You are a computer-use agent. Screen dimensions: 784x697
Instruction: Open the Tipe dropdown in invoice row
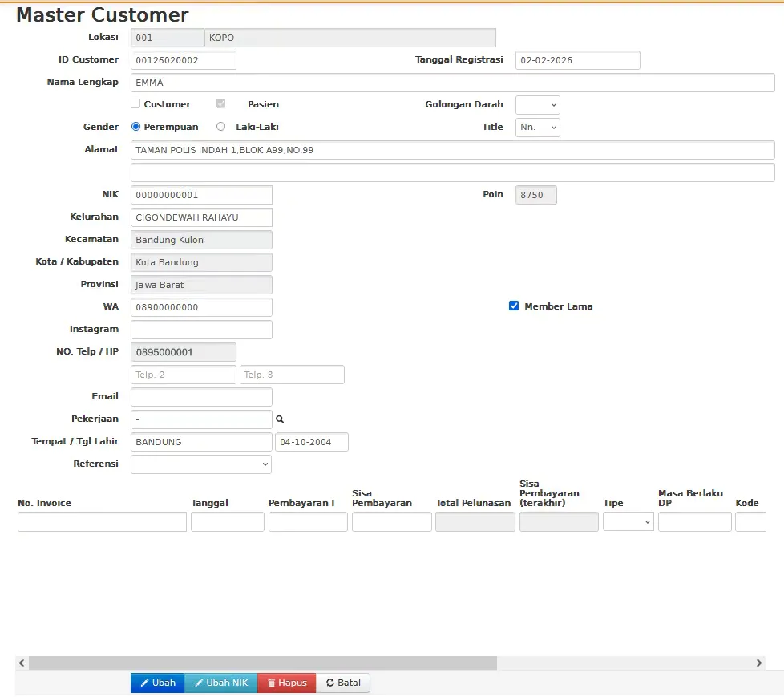coord(628,522)
